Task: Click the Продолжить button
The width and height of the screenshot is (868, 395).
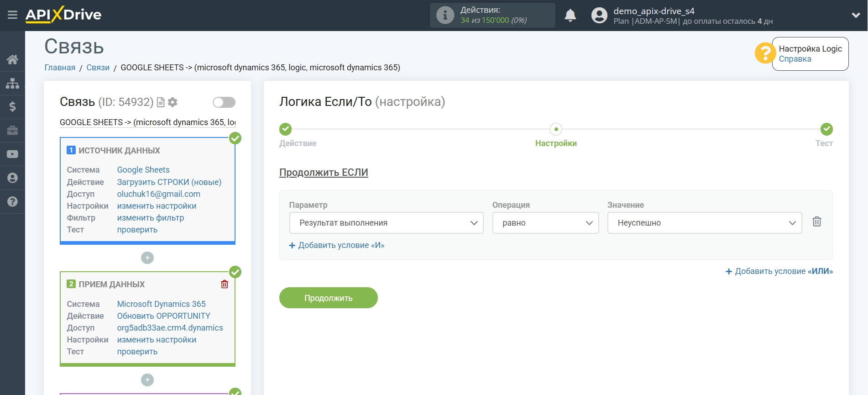Action: pyautogui.click(x=329, y=298)
